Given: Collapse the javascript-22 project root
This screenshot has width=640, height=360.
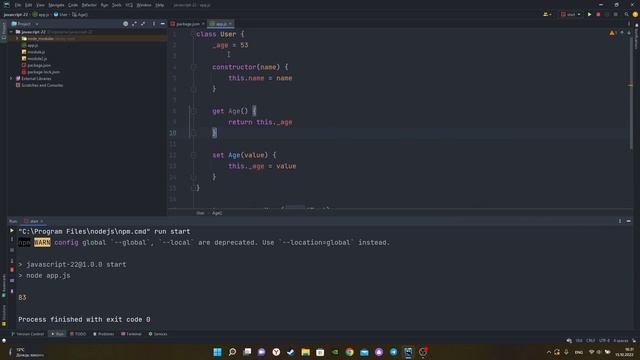Looking at the screenshot, I should pos(11,32).
